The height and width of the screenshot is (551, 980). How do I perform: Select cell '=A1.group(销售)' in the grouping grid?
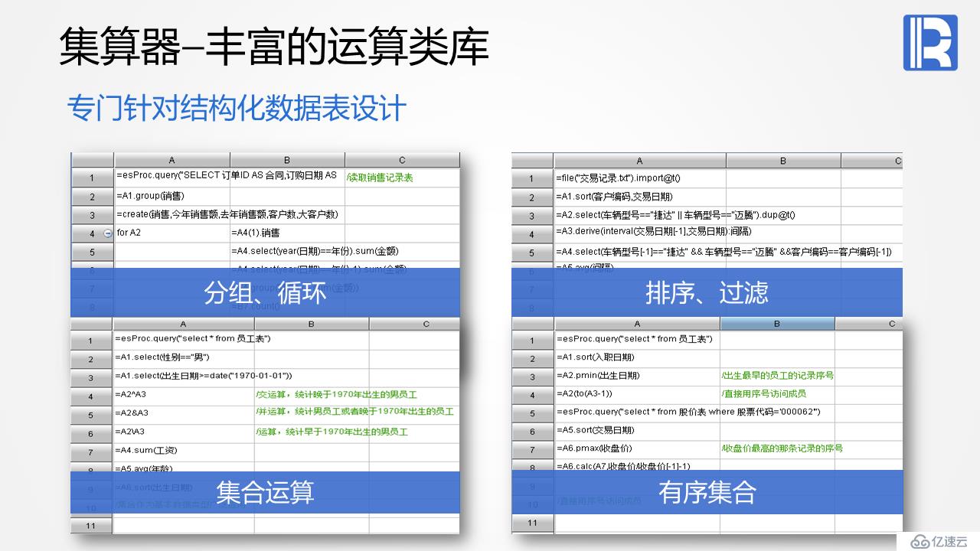171,196
